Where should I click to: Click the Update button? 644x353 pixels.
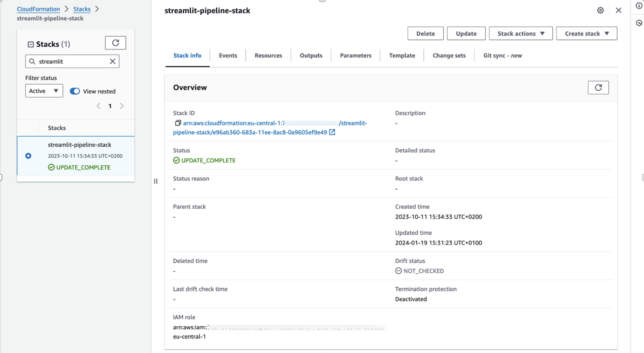(466, 33)
